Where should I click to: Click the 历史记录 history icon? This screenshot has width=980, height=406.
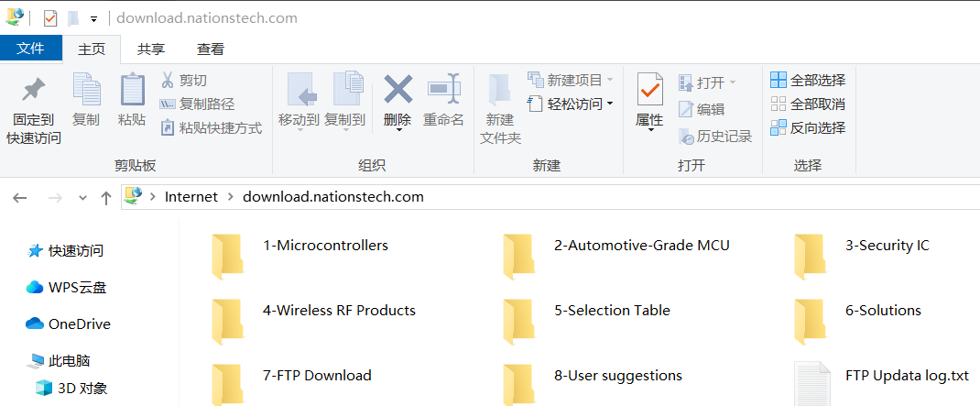pyautogui.click(x=686, y=136)
